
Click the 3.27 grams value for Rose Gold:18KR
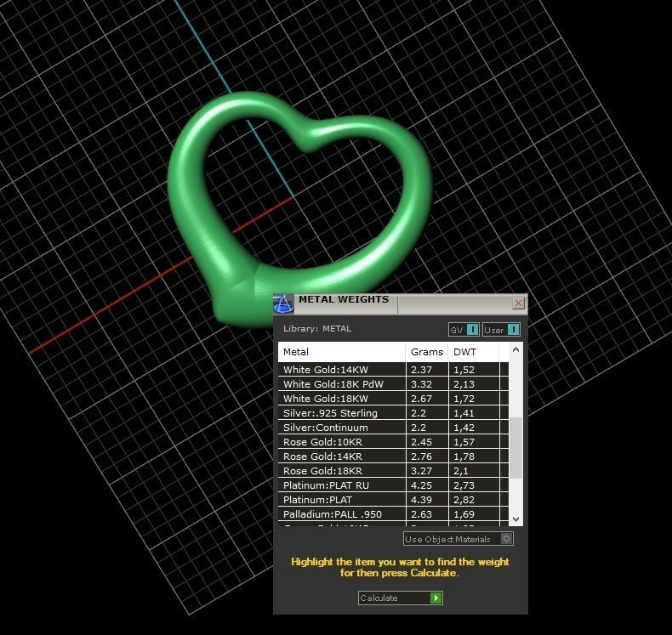click(421, 471)
